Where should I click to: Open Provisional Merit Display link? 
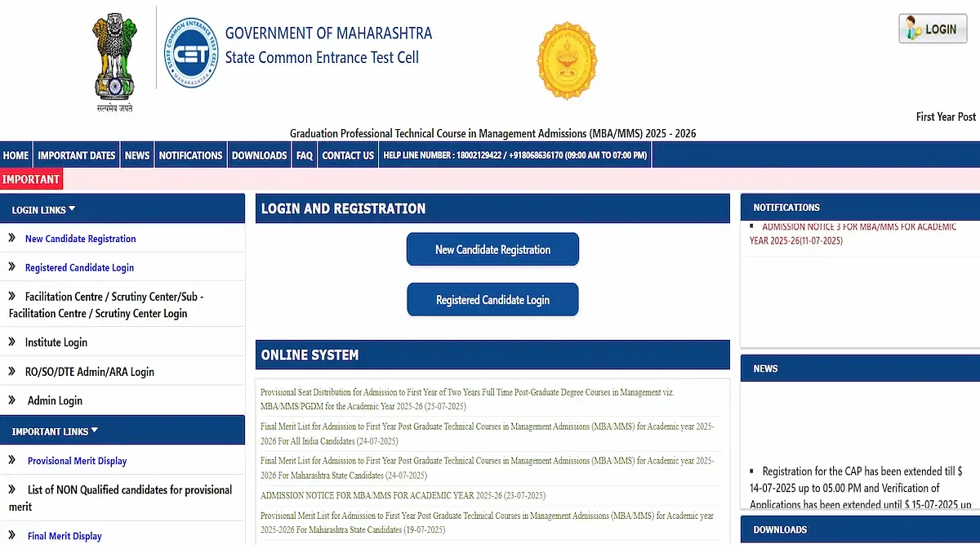click(77, 461)
